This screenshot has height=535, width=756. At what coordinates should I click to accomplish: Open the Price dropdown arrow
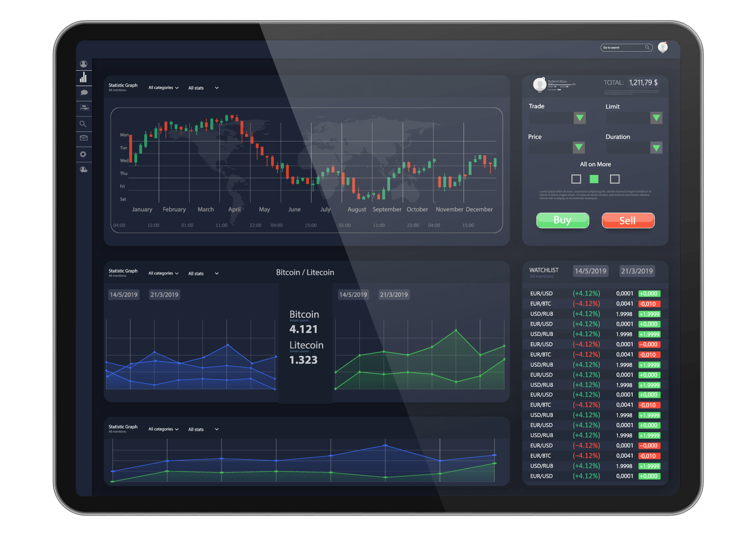point(579,147)
